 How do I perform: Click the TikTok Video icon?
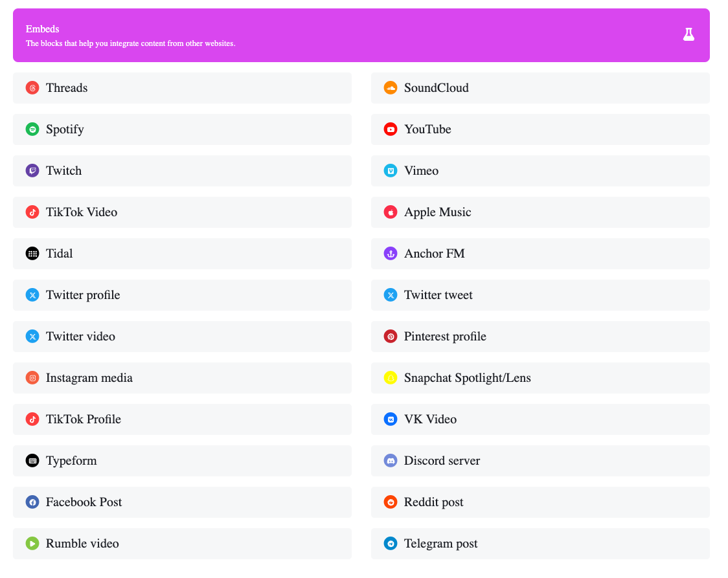click(32, 212)
